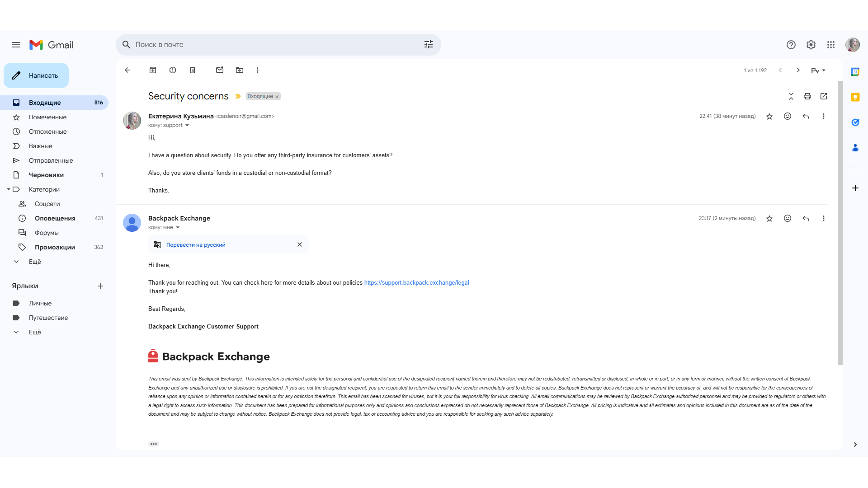Collapse all messages in thread

point(791,96)
